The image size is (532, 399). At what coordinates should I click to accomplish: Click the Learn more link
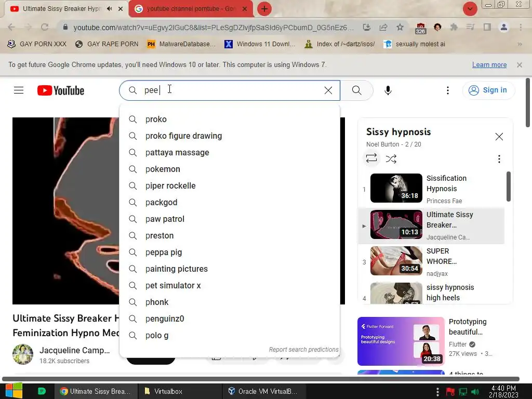tap(489, 65)
